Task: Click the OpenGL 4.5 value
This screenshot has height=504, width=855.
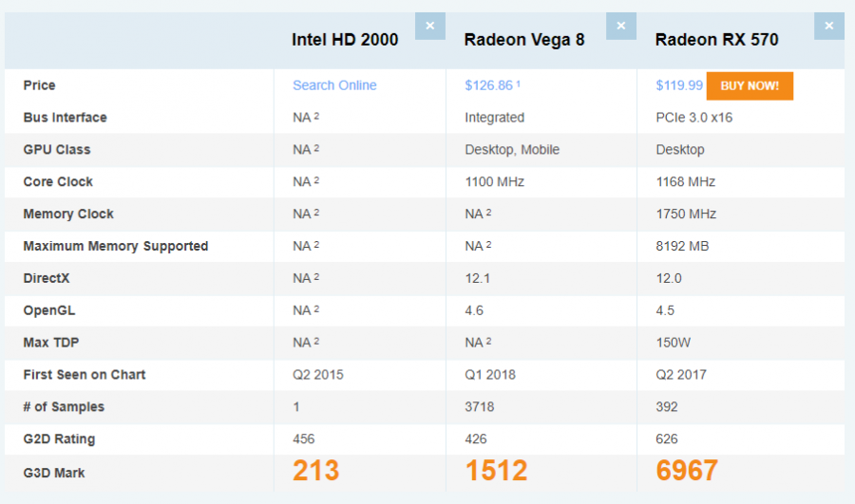Action: click(665, 310)
